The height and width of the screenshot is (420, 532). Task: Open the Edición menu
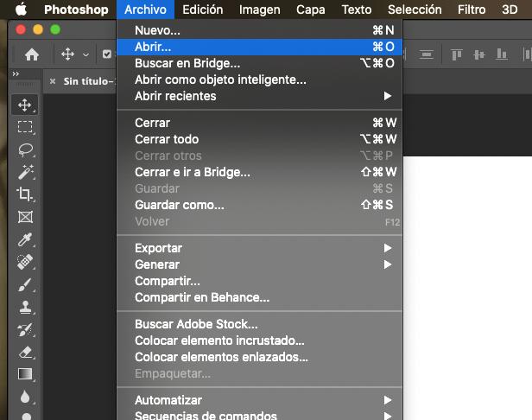pos(203,10)
